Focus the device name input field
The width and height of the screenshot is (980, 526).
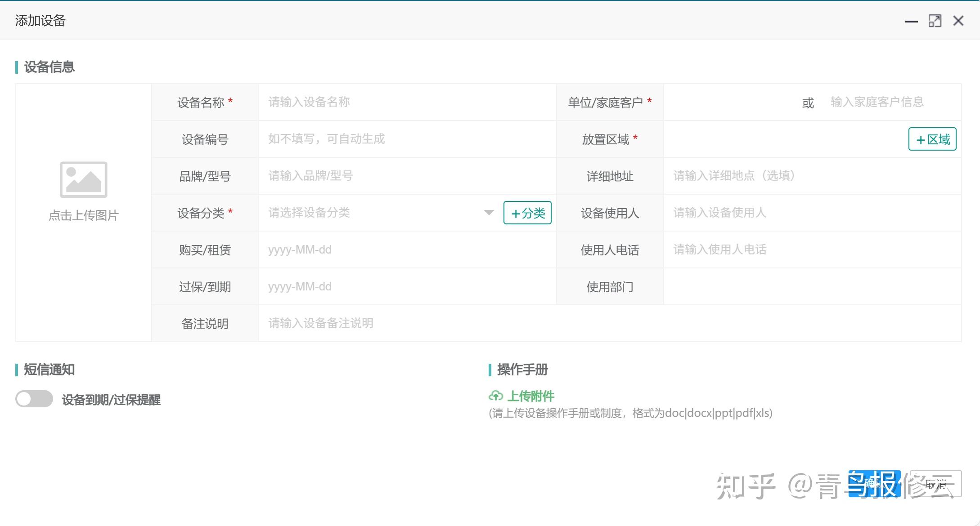[407, 102]
